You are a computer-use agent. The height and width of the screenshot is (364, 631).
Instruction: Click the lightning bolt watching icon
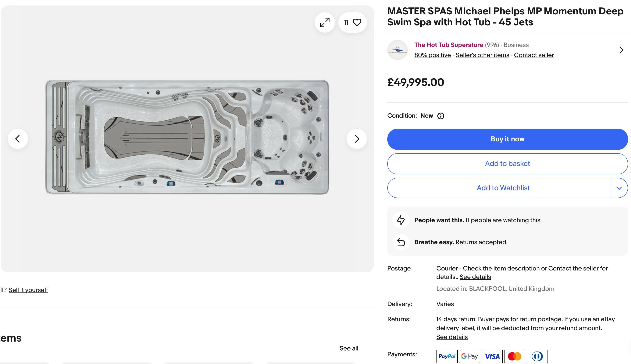(401, 220)
